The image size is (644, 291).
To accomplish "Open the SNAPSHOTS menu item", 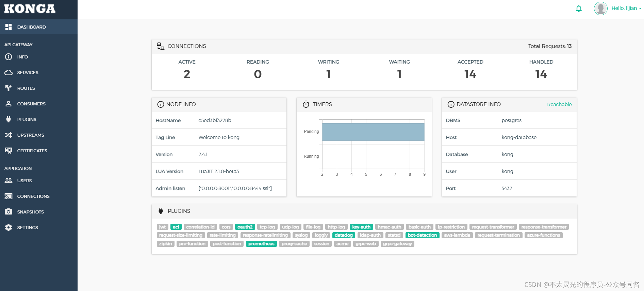I will coord(39,212).
